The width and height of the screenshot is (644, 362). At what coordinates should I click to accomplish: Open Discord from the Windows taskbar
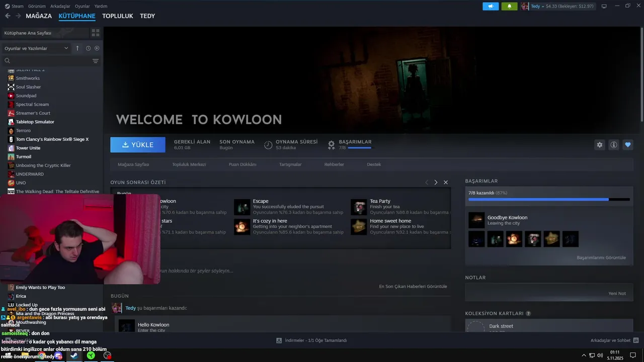pyautogui.click(x=58, y=355)
